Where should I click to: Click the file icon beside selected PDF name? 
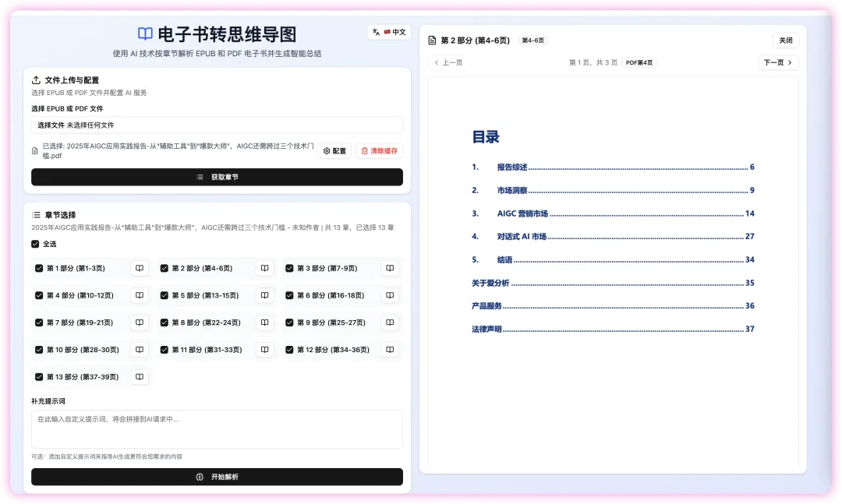pyautogui.click(x=35, y=151)
